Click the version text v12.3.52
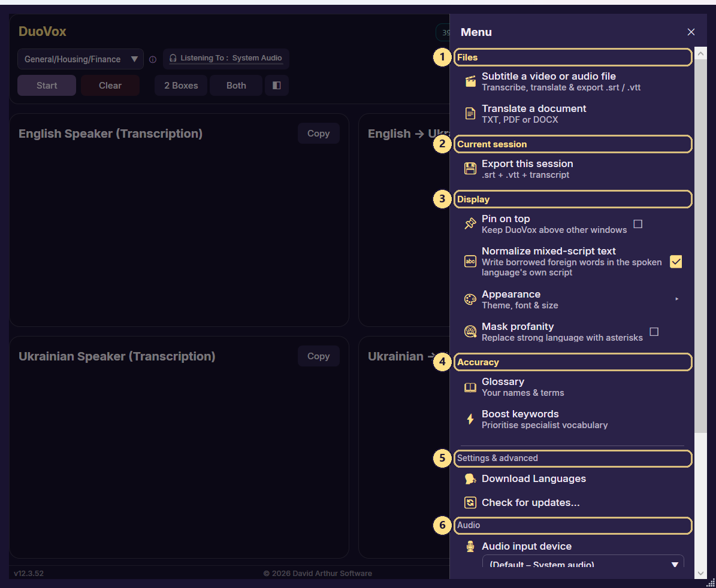The height and width of the screenshot is (588, 716). point(29,574)
